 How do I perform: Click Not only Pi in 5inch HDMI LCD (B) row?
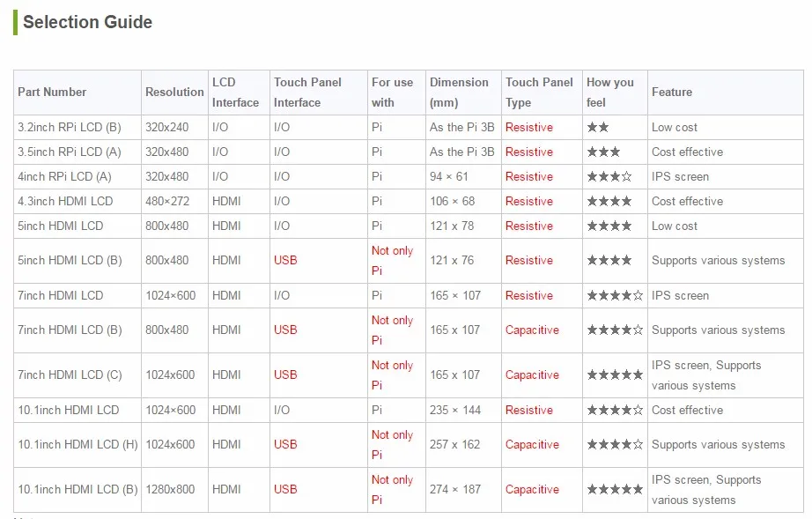point(392,261)
